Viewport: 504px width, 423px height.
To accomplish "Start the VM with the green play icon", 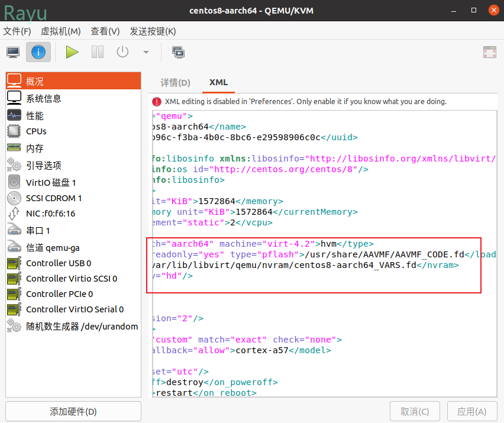I will click(72, 52).
